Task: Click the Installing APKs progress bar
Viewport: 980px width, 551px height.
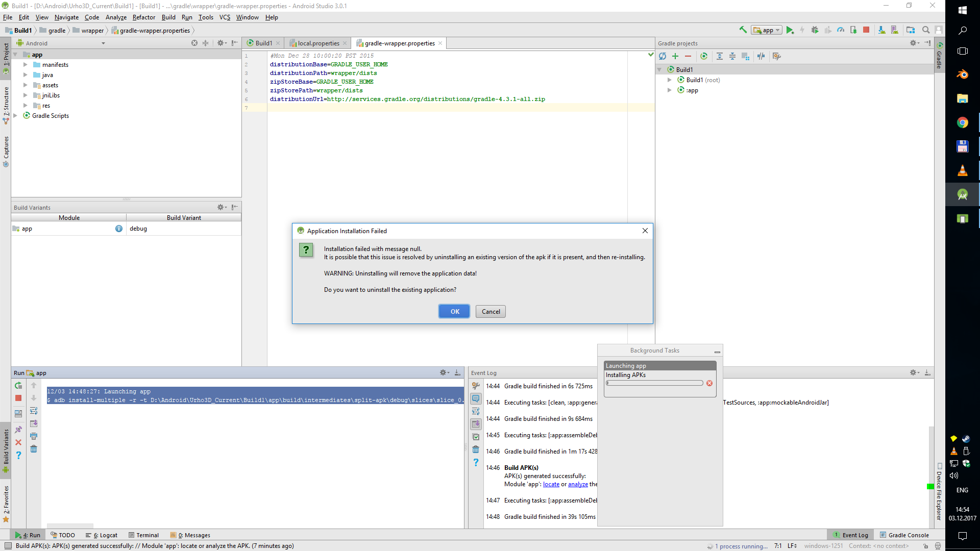Action: point(654,383)
